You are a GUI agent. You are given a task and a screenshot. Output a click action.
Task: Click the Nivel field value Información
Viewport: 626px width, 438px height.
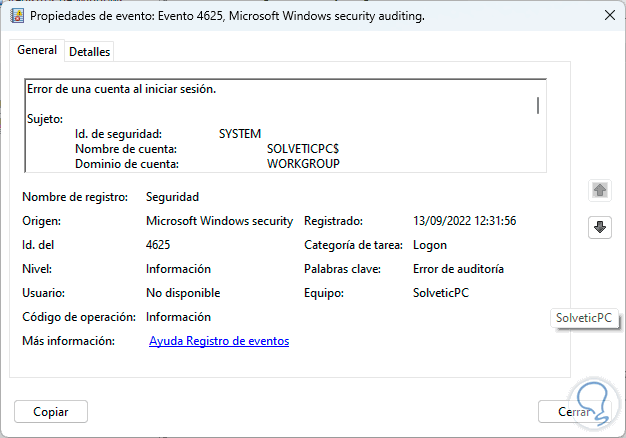click(x=178, y=269)
